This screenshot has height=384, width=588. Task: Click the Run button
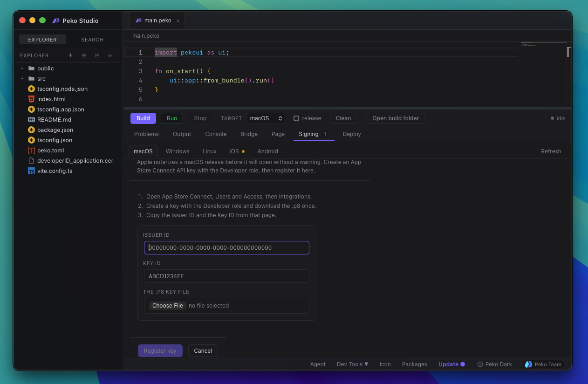tap(172, 118)
